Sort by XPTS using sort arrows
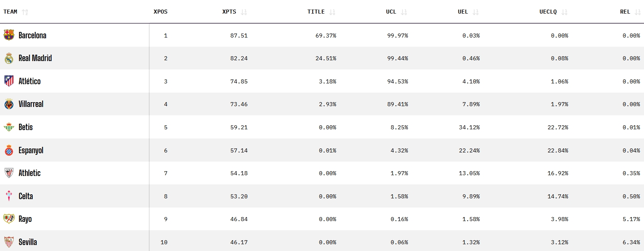The image size is (644, 251). [x=244, y=12]
